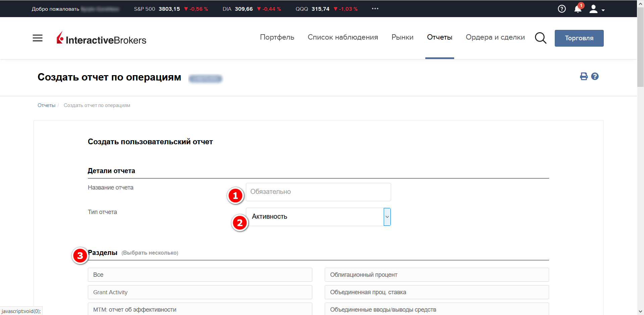Screen dimensions: 644x315
Task: Toggle the 'Grant Activity' section
Action: point(200,292)
